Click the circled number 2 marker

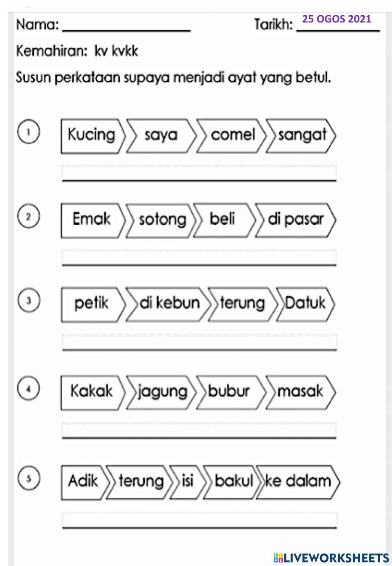pos(28,217)
